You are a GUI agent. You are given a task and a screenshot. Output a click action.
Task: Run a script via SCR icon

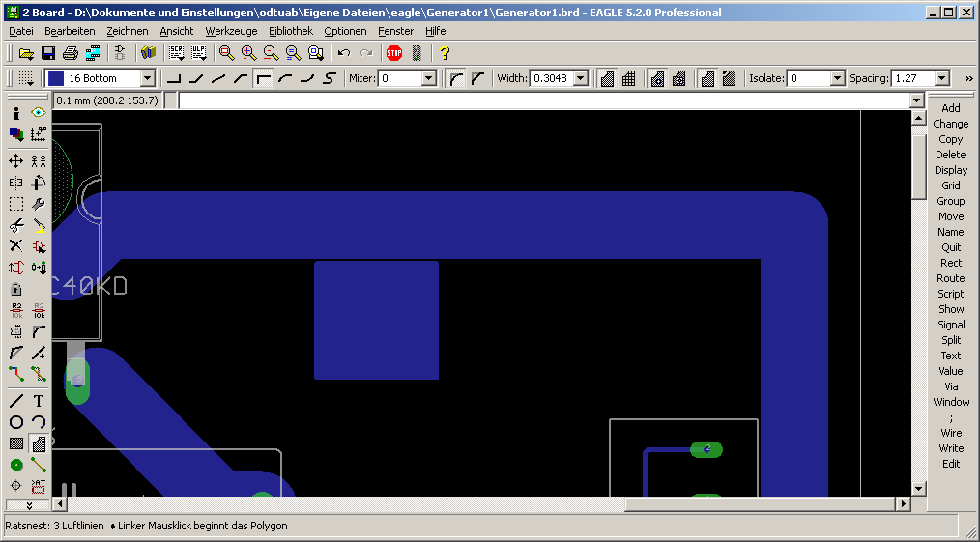[x=177, y=53]
